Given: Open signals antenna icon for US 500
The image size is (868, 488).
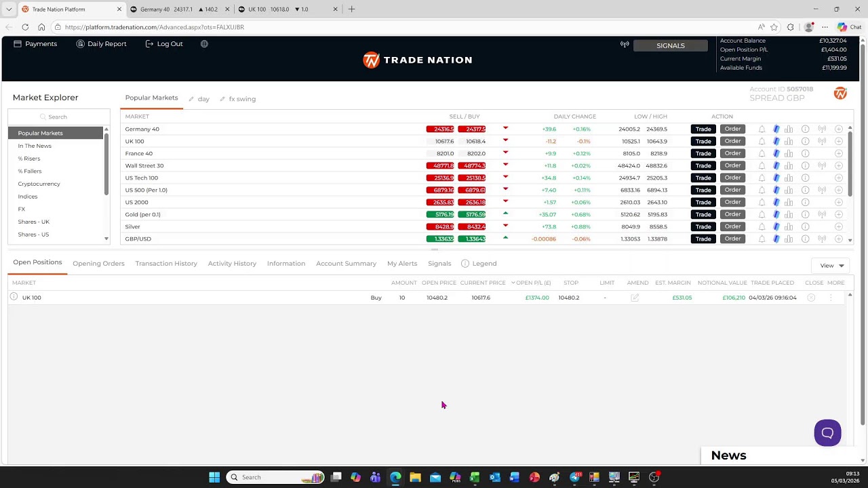Looking at the screenshot, I should click(x=822, y=190).
